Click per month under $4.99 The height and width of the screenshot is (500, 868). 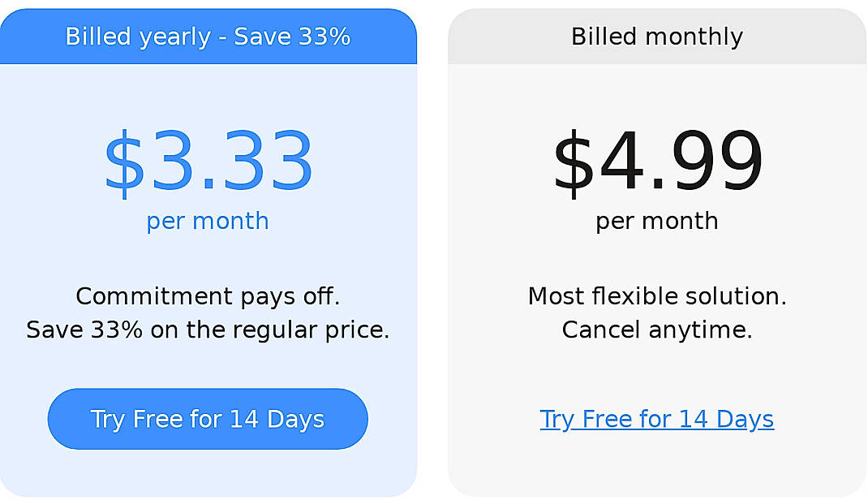point(656,220)
